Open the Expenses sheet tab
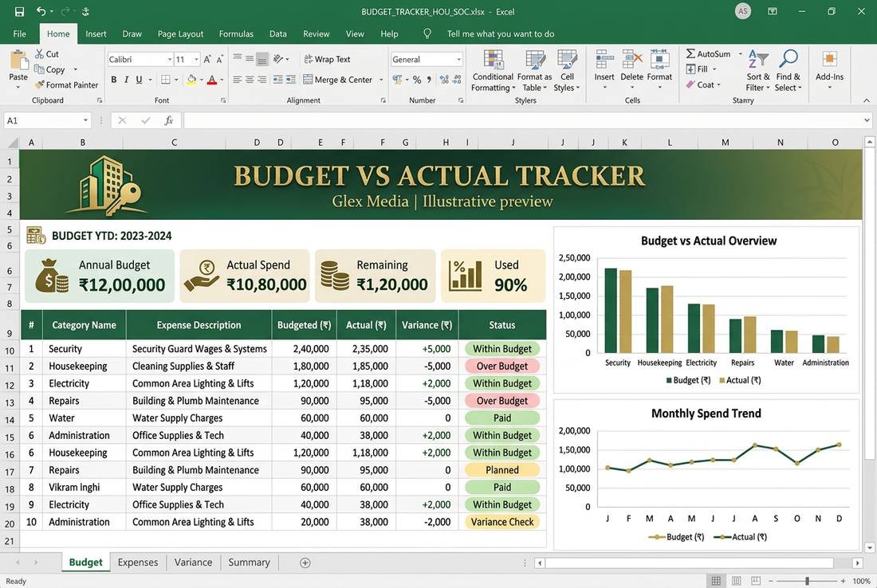 tap(138, 563)
